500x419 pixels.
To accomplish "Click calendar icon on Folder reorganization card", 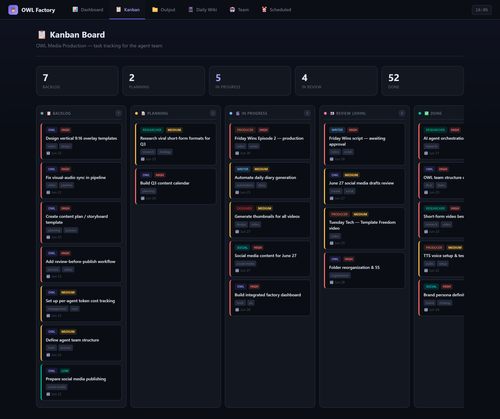I will coord(331,282).
